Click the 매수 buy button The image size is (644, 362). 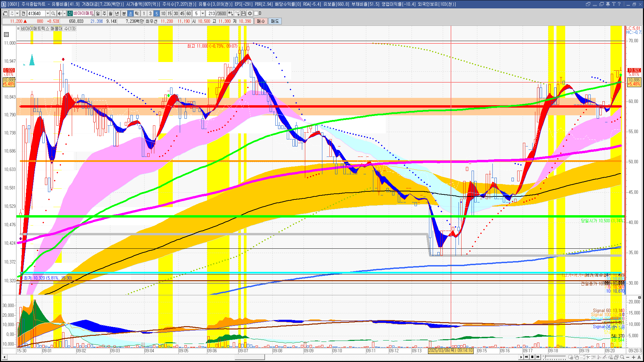click(x=261, y=21)
